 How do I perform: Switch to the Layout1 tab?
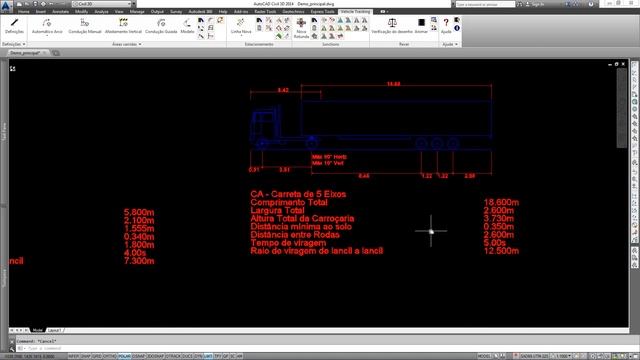(x=54, y=330)
